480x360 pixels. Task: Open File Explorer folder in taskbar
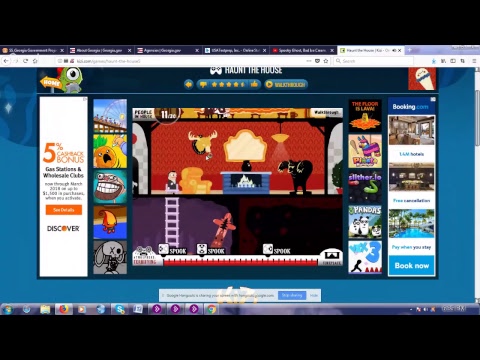pyautogui.click(x=45, y=309)
